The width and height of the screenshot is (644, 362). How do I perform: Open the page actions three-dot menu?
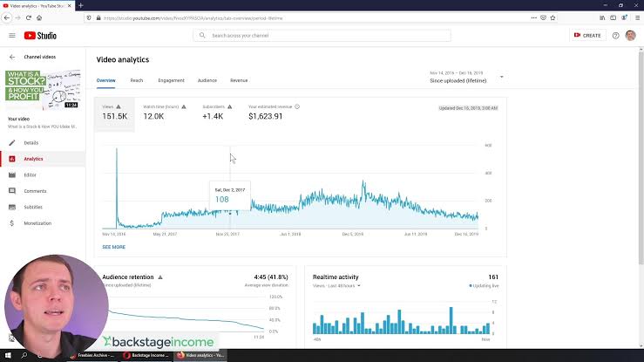[533, 18]
